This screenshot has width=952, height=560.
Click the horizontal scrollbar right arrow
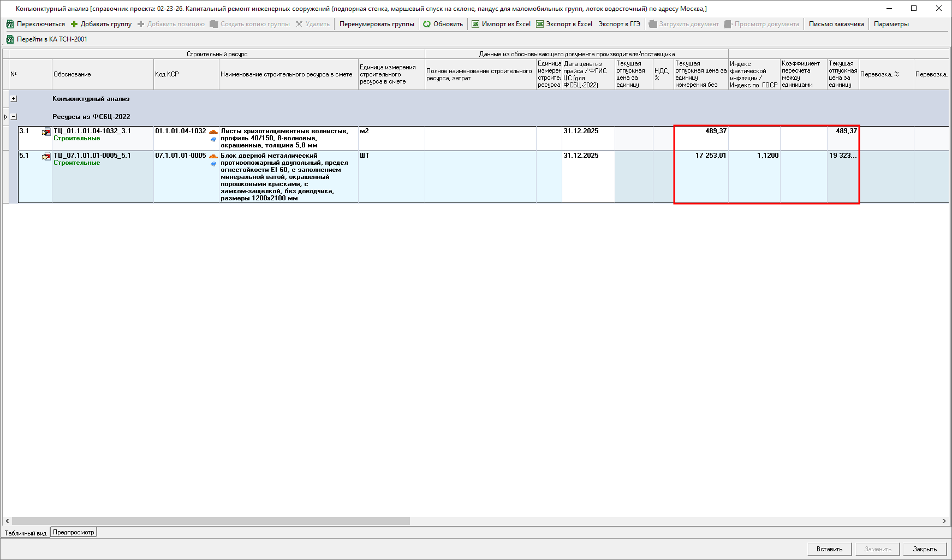pos(944,521)
